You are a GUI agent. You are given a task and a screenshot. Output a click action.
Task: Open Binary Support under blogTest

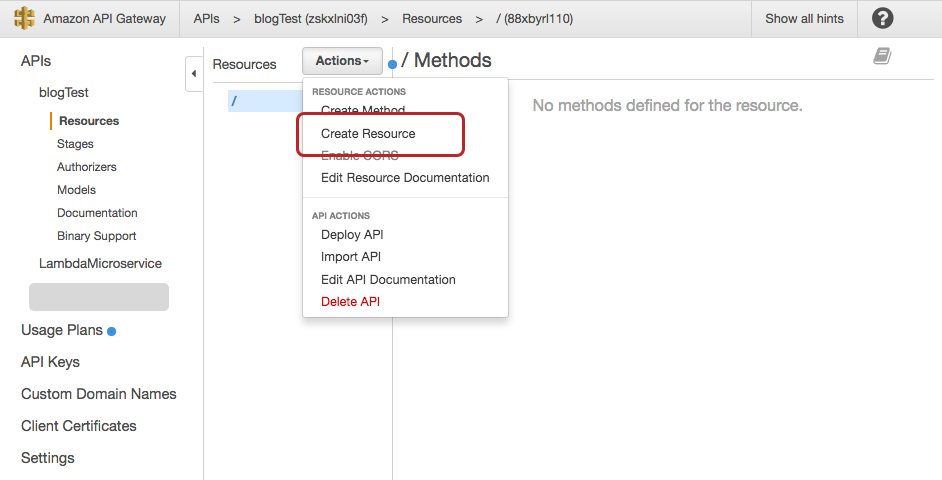point(97,236)
